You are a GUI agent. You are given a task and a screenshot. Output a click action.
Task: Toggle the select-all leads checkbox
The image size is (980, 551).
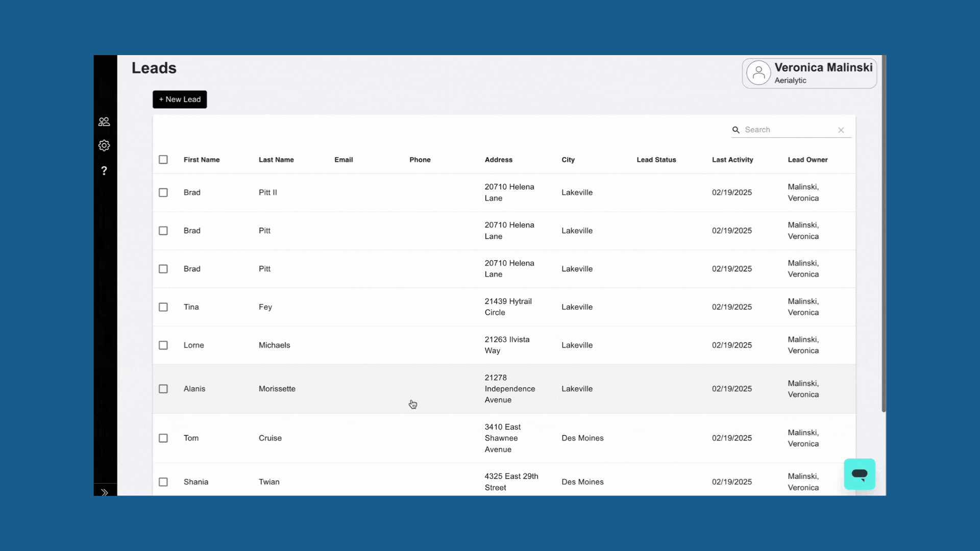pos(163,160)
